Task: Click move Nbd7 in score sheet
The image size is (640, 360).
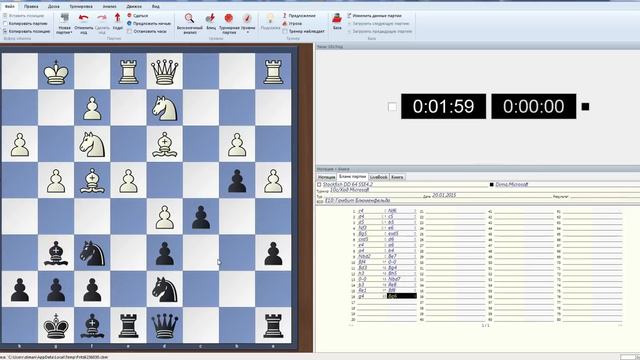Action: [394, 279]
